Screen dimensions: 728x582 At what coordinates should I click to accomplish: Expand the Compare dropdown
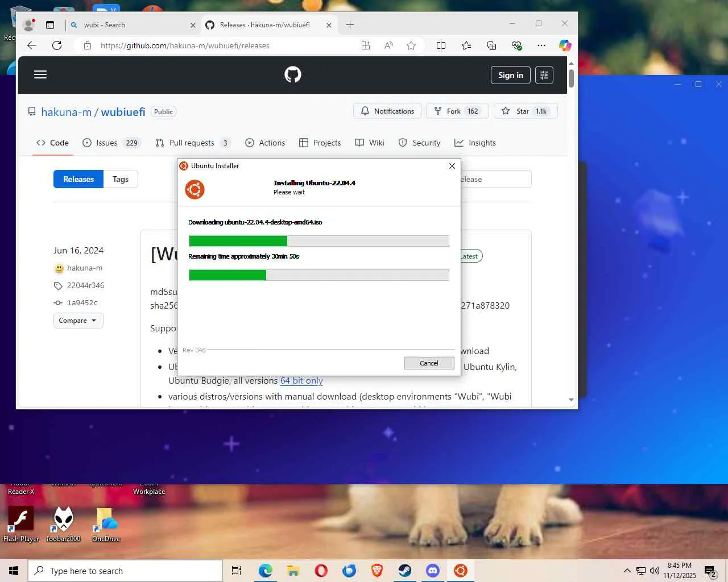pyautogui.click(x=78, y=321)
